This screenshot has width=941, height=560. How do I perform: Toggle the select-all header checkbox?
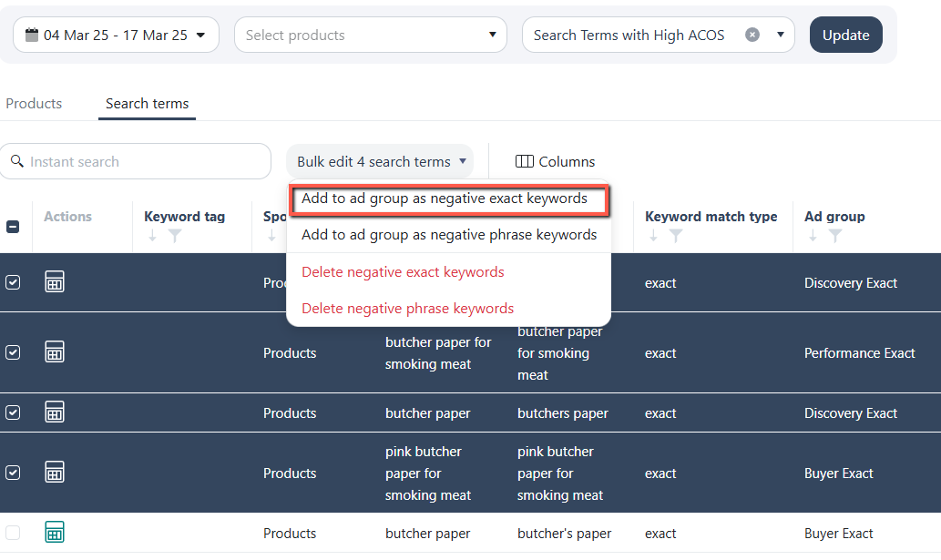point(13,227)
